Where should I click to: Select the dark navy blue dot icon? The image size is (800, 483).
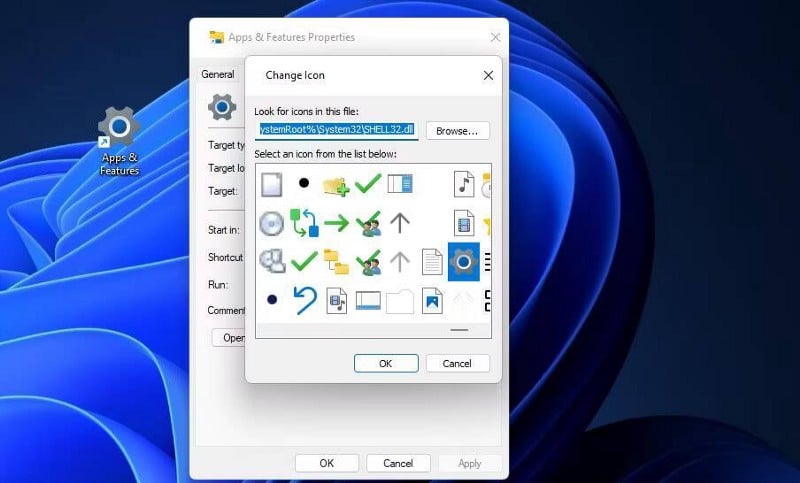pyautogui.click(x=272, y=299)
